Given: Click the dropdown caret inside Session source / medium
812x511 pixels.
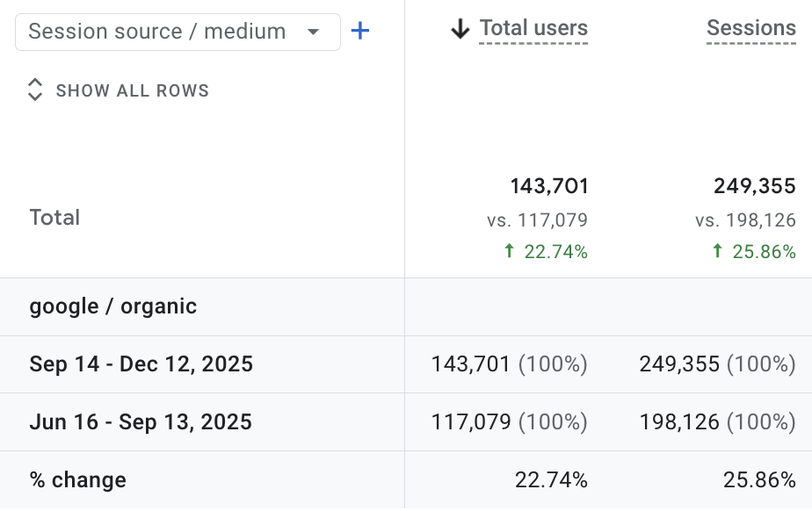Looking at the screenshot, I should pyautogui.click(x=314, y=32).
